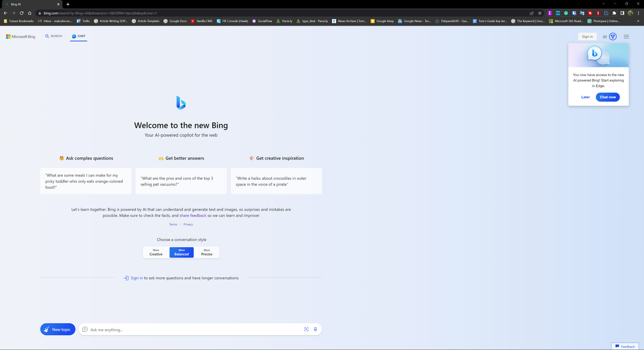Image resolution: width=644 pixels, height=350 pixels.
Task: Open the Grammarly extension icon
Action: pyautogui.click(x=565, y=12)
